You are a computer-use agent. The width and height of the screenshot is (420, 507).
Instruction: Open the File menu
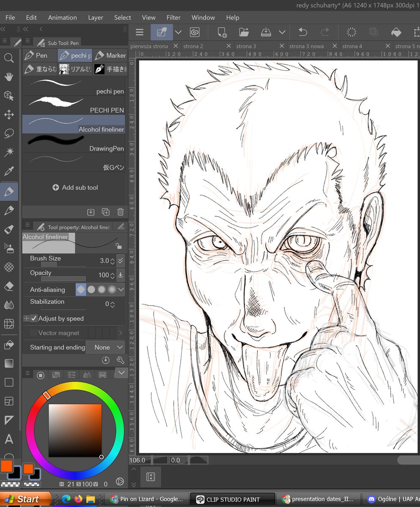[x=10, y=17]
